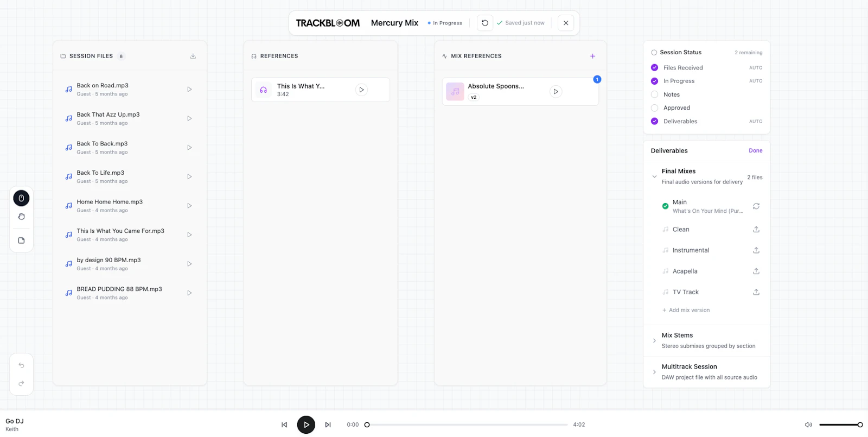Screen dimensions: 868x437
Task: Upload an Acapella mix version
Action: (x=756, y=271)
